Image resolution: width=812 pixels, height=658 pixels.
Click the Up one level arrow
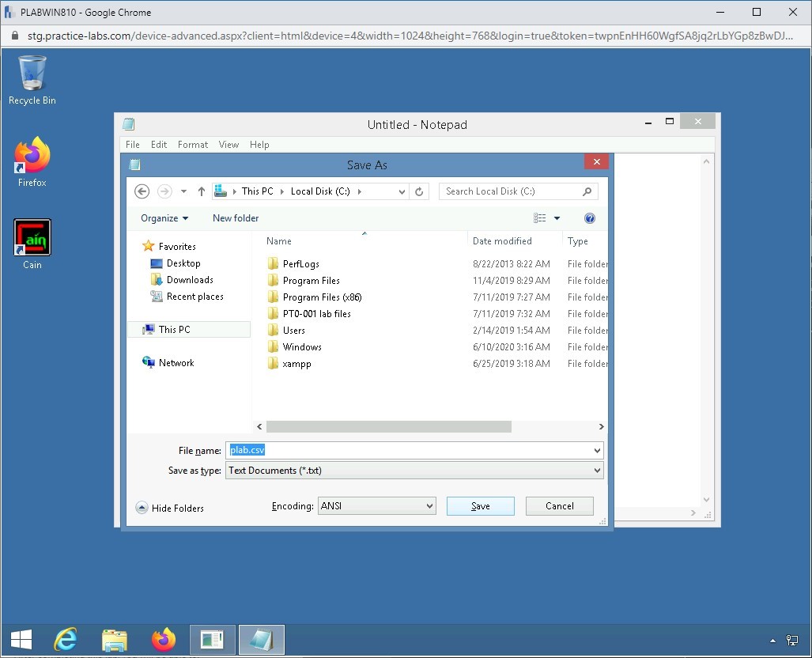[202, 191]
